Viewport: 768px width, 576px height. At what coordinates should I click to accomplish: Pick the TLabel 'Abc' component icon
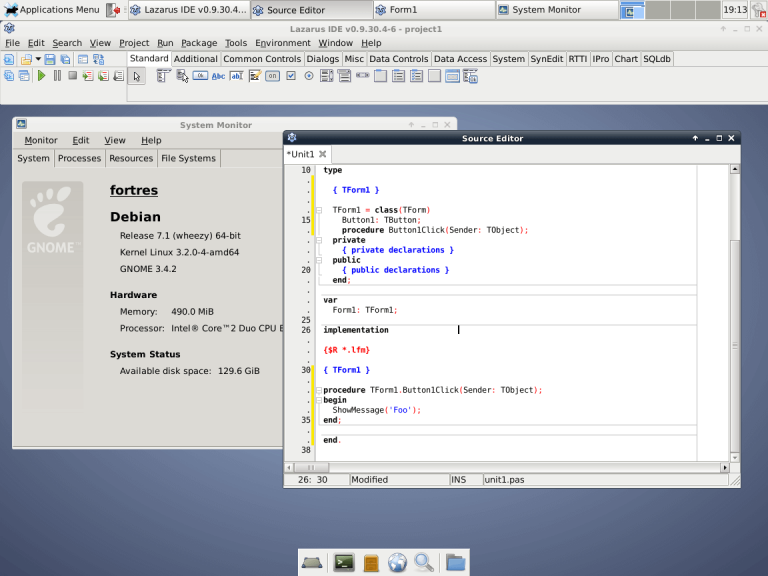[x=218, y=76]
